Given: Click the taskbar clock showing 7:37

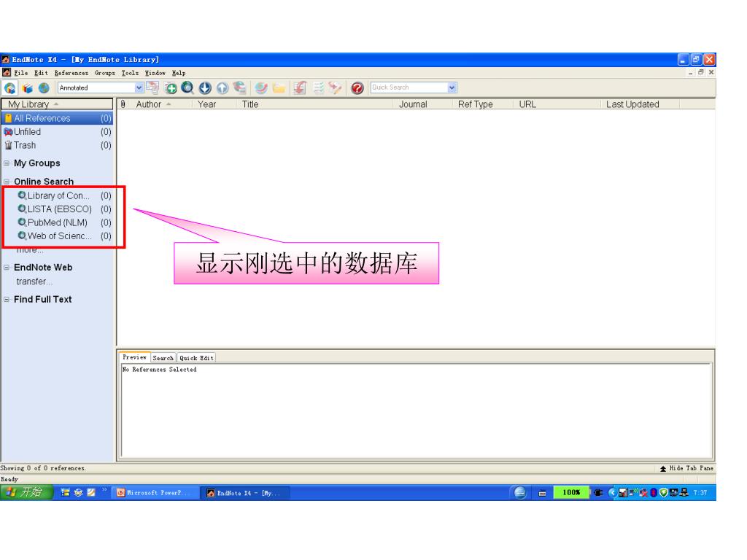Looking at the screenshot, I should coord(700,493).
